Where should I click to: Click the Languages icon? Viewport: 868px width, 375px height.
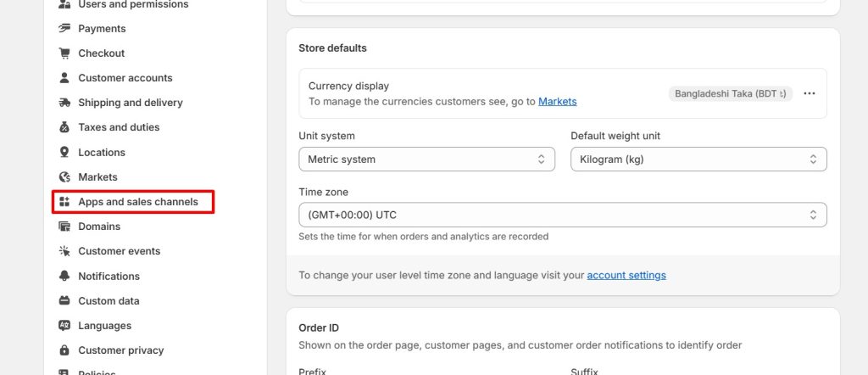pos(64,325)
